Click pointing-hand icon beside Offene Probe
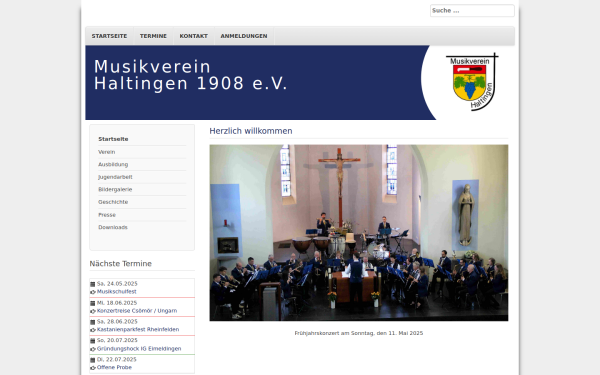The image size is (600, 375). pyautogui.click(x=92, y=368)
